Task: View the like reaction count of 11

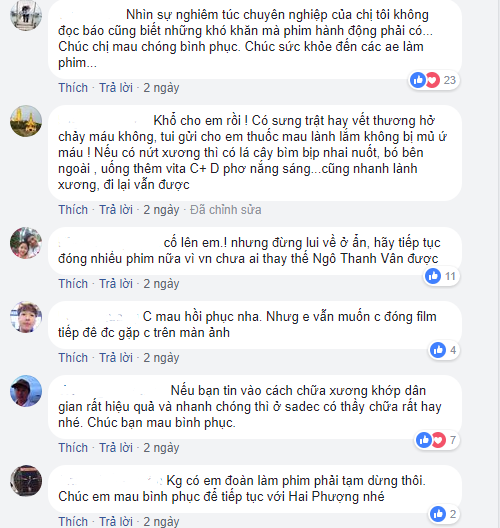Action: click(x=441, y=276)
